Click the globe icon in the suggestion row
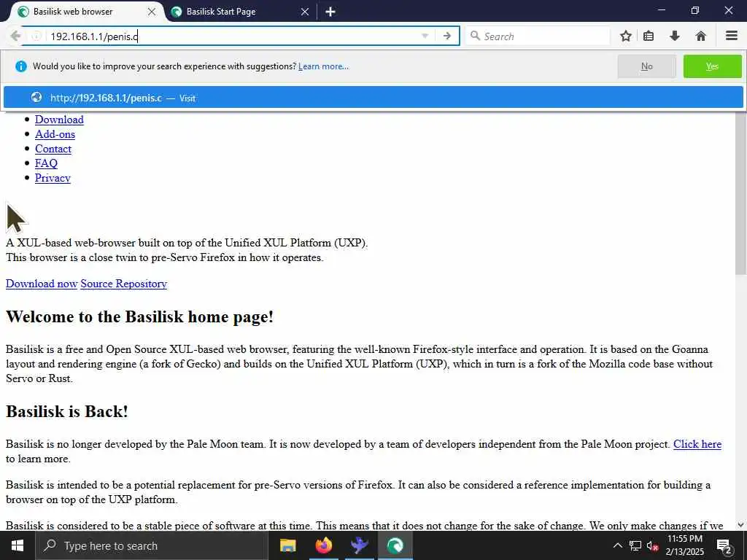Screen dimensions: 747x560 36,97
